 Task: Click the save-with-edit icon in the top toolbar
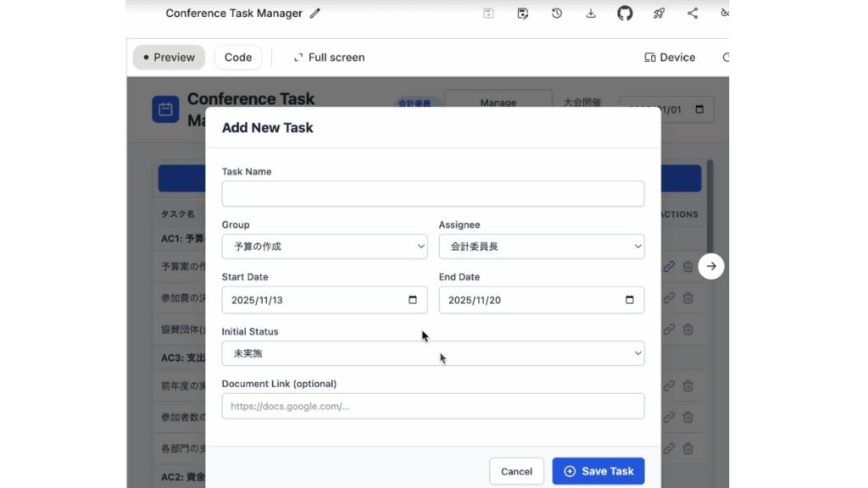[x=523, y=14]
